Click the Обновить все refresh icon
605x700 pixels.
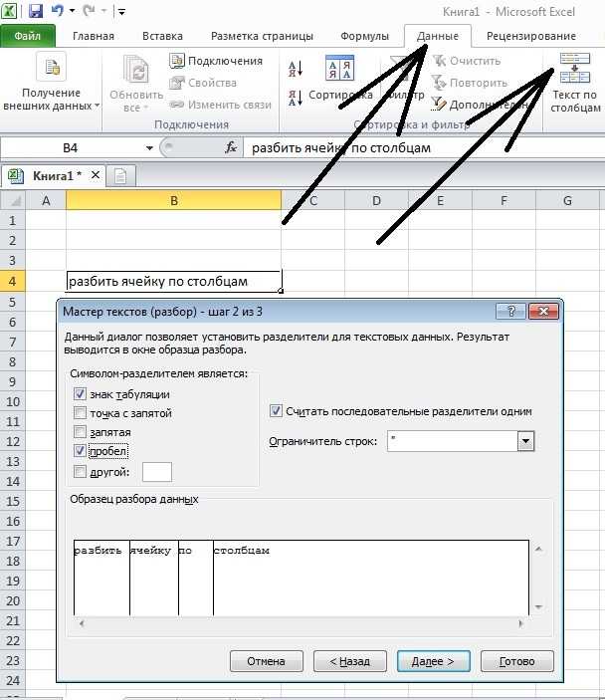(136, 70)
